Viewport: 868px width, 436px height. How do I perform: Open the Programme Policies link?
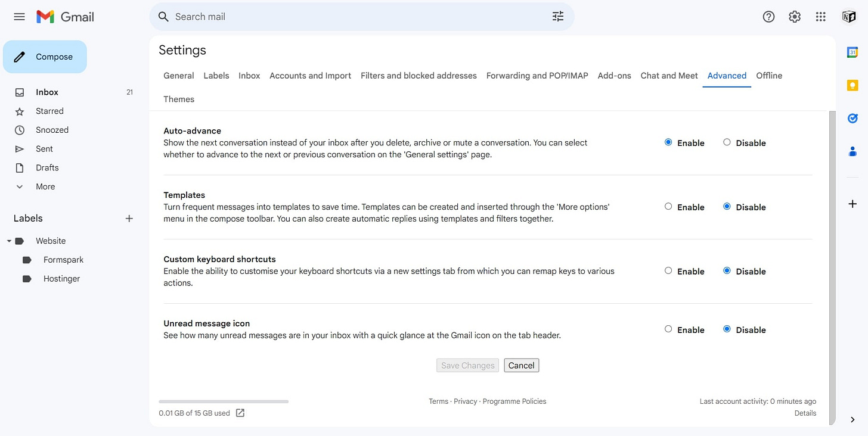(x=514, y=401)
